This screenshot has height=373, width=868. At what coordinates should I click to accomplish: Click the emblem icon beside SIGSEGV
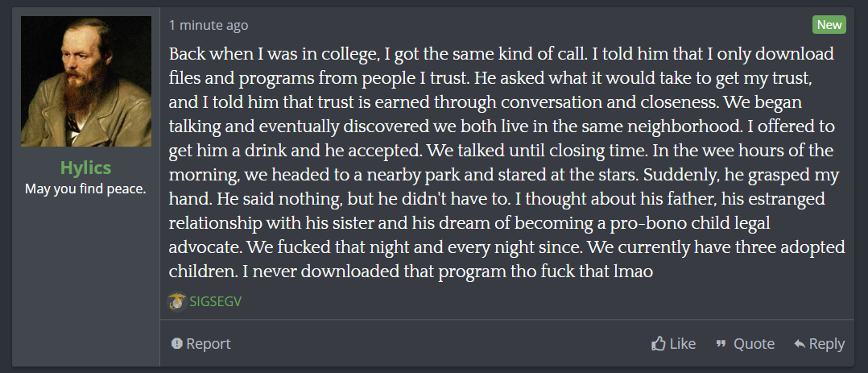(176, 301)
